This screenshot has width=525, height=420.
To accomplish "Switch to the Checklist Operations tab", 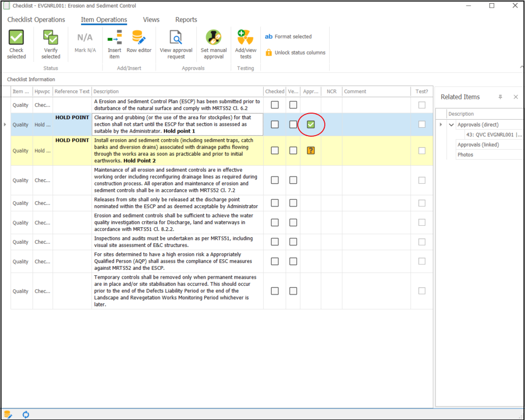I will pyautogui.click(x=36, y=20).
